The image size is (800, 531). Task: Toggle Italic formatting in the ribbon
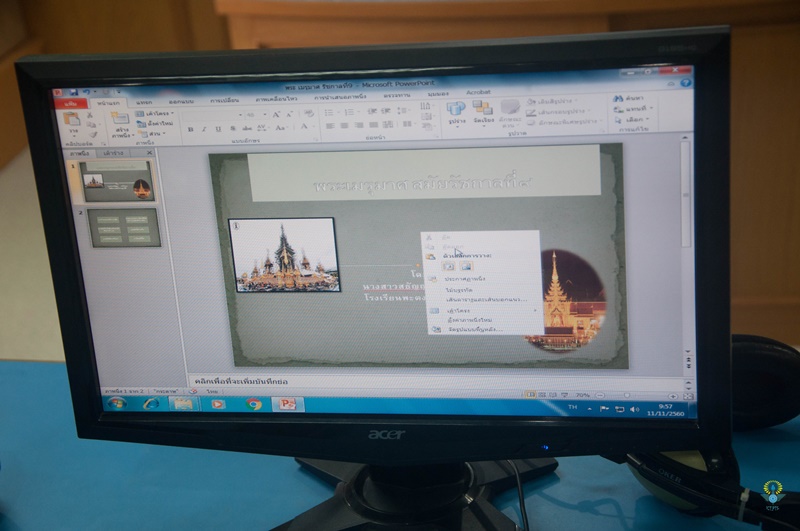204,129
